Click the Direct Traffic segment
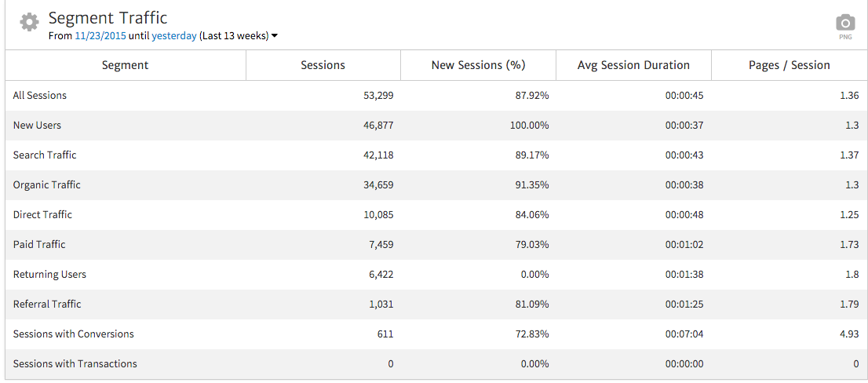The width and height of the screenshot is (868, 383). [42, 215]
